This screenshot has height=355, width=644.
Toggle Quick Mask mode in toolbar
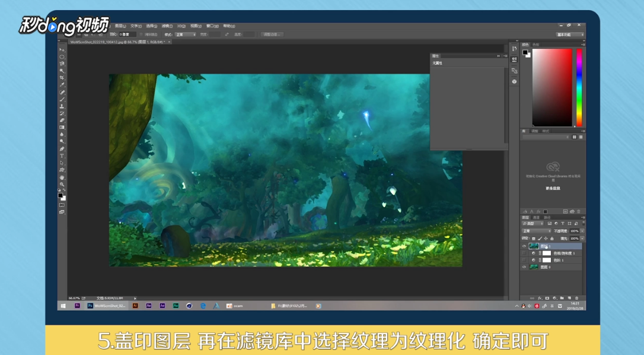point(62,205)
